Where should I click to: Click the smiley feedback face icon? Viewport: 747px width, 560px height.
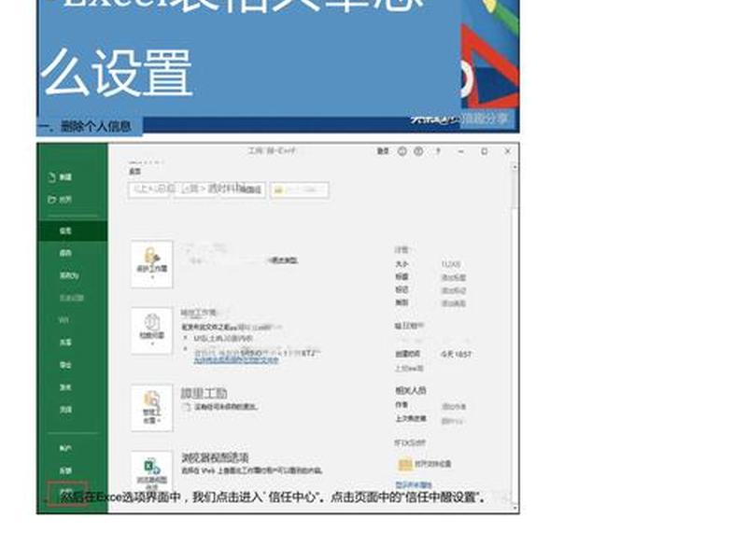(x=402, y=151)
